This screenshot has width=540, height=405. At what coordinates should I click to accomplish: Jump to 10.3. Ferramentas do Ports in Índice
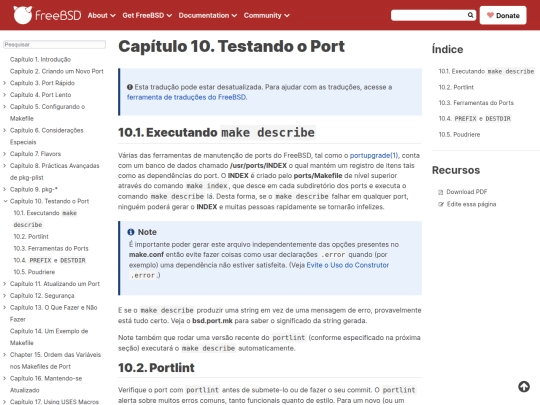[476, 103]
